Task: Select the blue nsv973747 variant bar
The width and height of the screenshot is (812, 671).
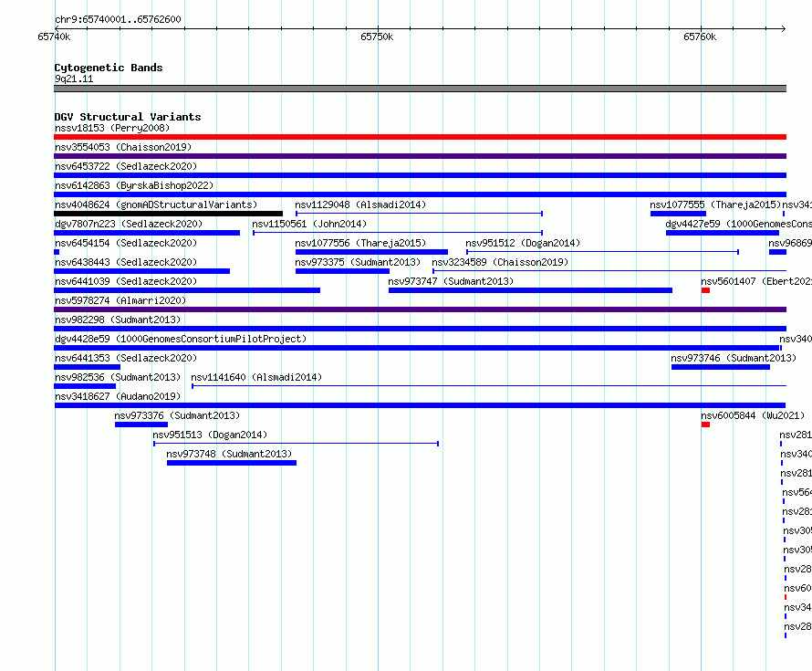Action: 530,290
